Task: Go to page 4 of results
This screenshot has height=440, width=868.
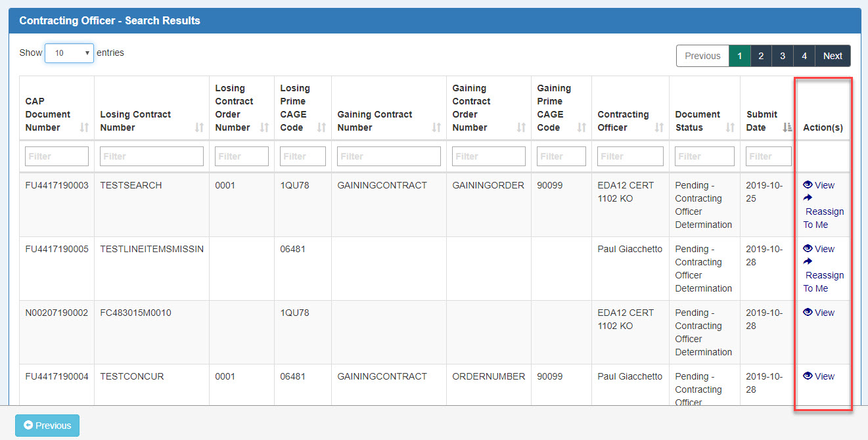Action: point(804,56)
